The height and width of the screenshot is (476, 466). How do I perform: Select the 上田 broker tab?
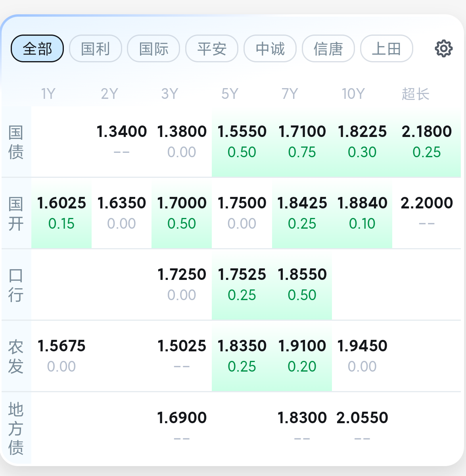386,49
